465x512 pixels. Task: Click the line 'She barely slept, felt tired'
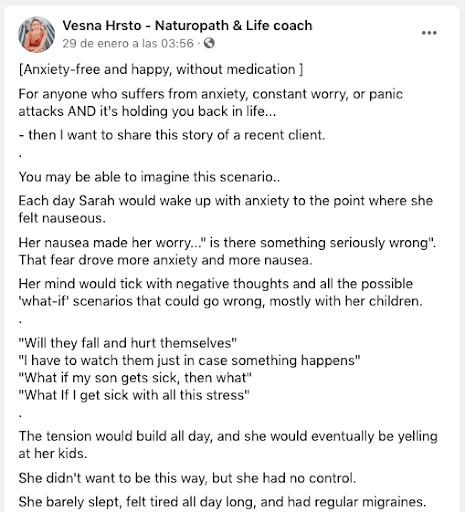[222, 502]
